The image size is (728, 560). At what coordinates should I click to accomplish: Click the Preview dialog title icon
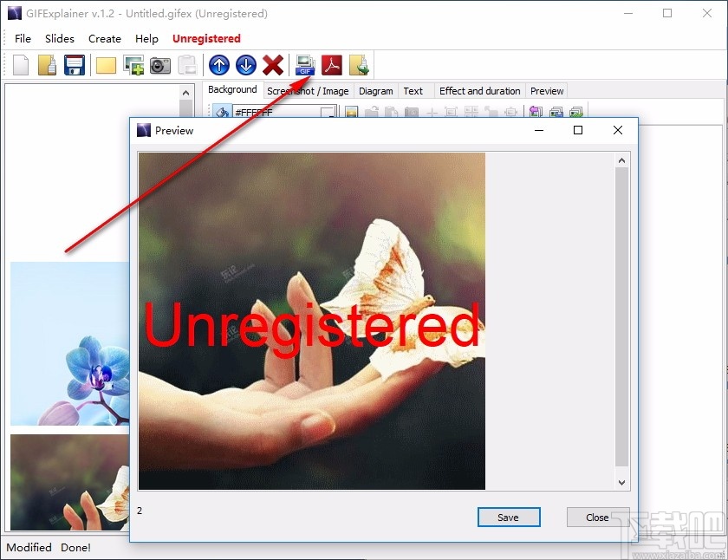click(x=144, y=131)
